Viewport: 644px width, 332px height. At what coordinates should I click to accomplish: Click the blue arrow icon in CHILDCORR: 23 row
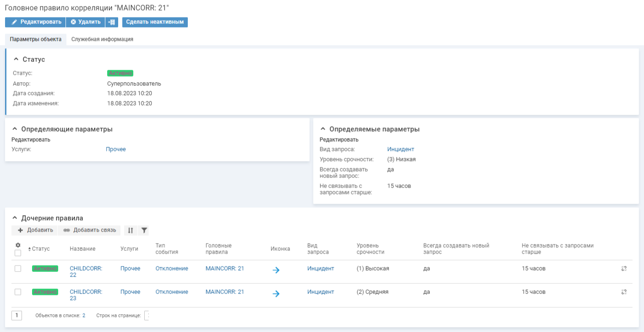[x=276, y=293]
